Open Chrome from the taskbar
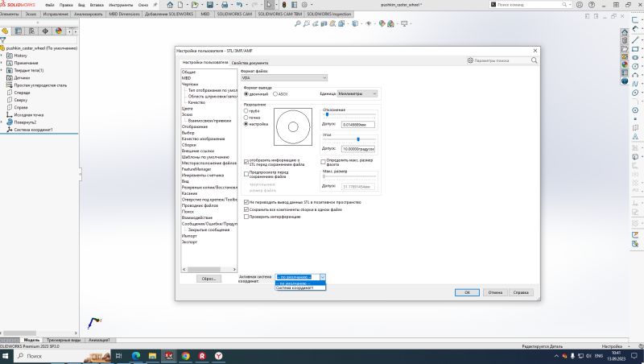Screen dimensions: 644x364 click(186, 356)
